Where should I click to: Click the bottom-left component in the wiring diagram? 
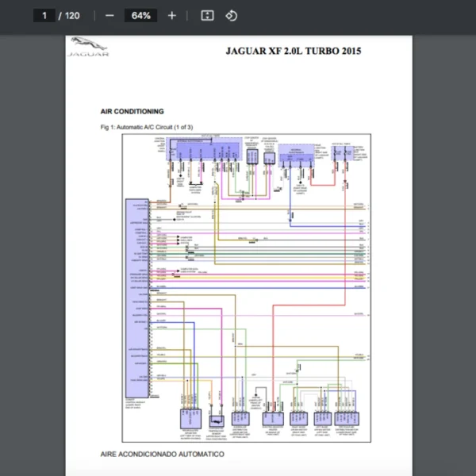(x=189, y=417)
